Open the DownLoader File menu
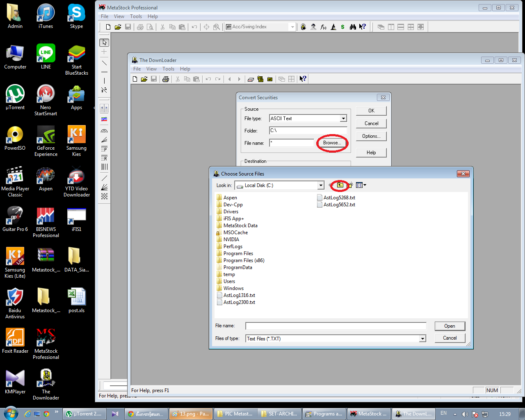 point(137,69)
